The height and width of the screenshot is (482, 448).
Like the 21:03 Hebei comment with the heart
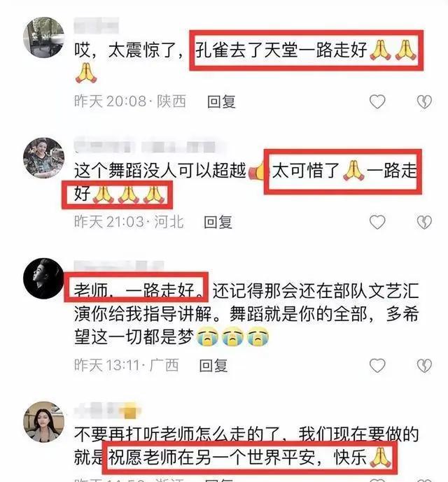click(377, 222)
